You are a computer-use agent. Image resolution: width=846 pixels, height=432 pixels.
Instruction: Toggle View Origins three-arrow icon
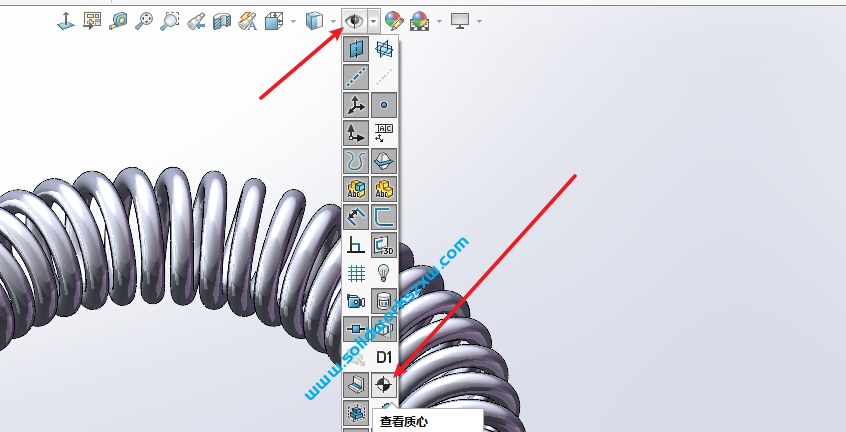pos(356,105)
